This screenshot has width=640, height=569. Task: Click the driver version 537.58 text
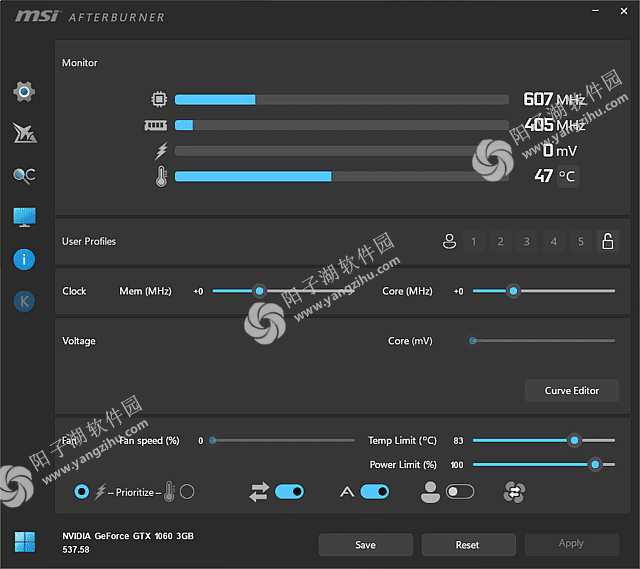point(76,550)
